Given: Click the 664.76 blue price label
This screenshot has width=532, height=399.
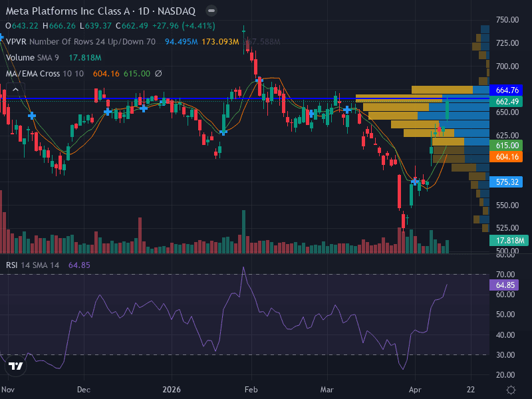Looking at the screenshot, I should [507, 90].
